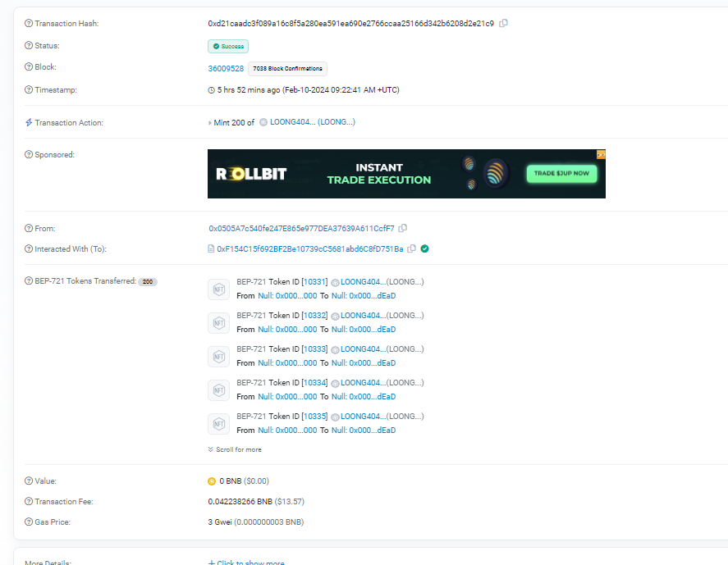Click the 7038 Block Confirmations badge
The width and height of the screenshot is (728, 565).
(287, 69)
